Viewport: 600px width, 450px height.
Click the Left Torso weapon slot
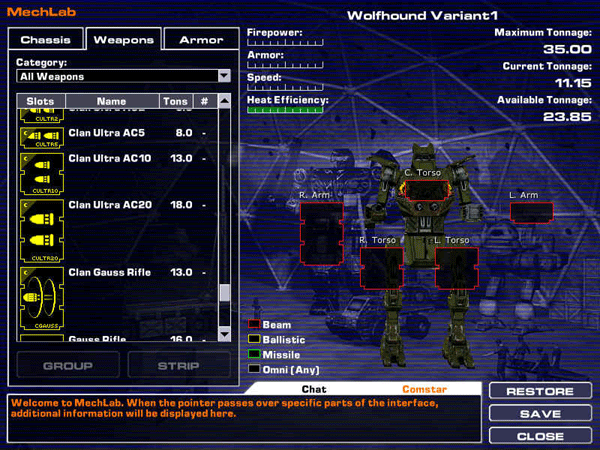tap(457, 268)
